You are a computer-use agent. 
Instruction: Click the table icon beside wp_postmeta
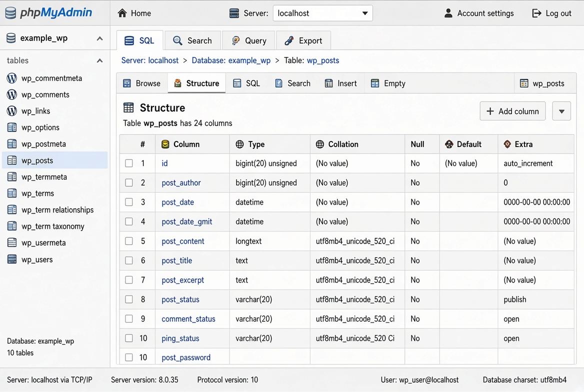click(x=12, y=144)
